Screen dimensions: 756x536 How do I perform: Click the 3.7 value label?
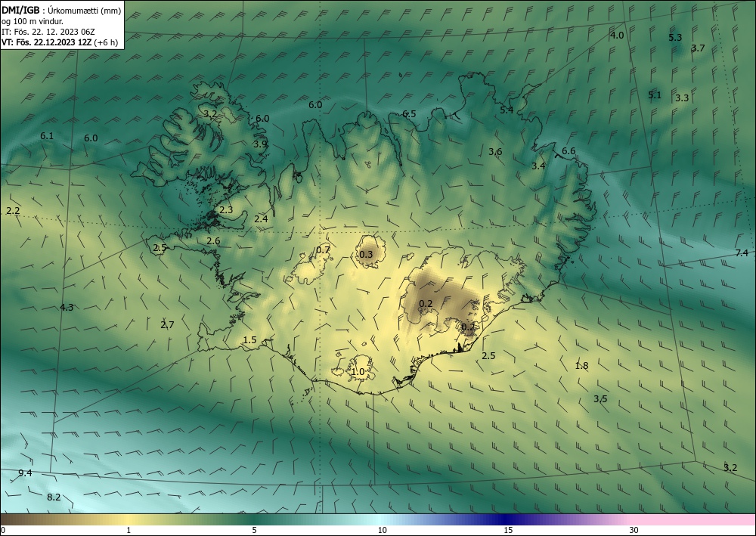click(x=698, y=48)
